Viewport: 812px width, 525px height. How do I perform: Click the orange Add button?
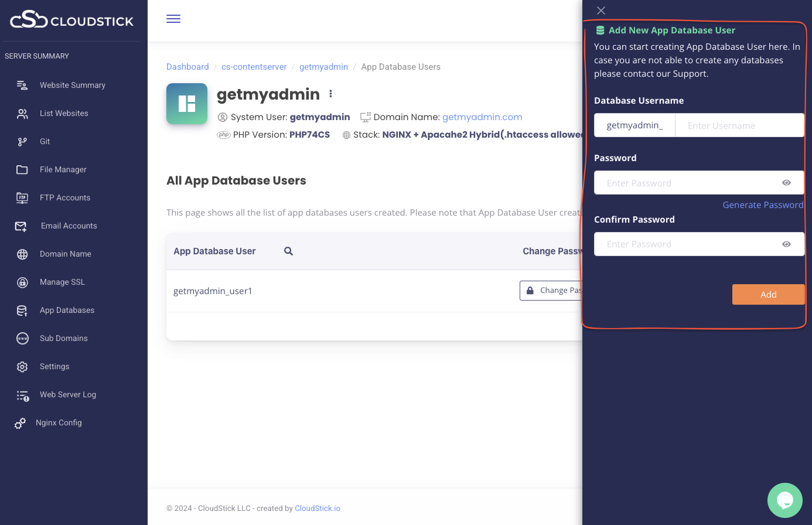(768, 294)
